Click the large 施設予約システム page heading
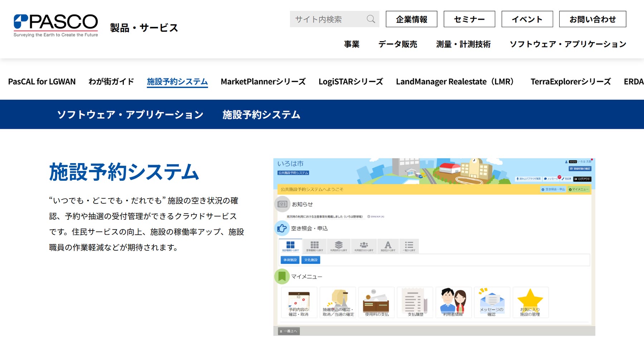The image size is (644, 351). click(x=124, y=172)
